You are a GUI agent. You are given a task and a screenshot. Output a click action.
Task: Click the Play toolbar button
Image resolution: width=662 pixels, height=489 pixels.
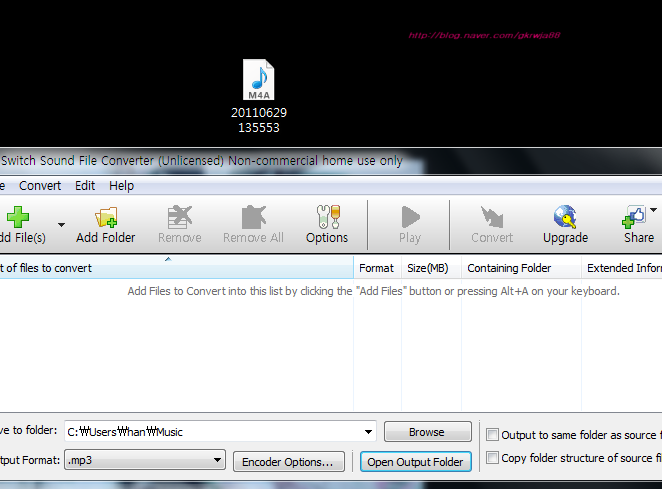(x=410, y=225)
